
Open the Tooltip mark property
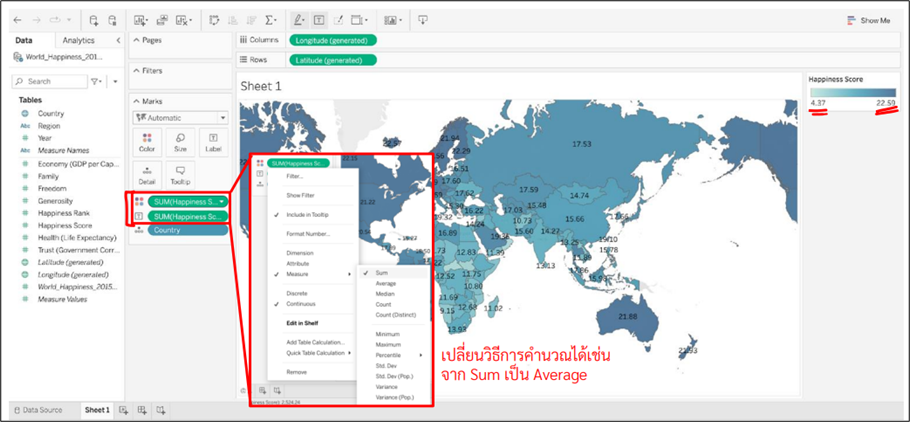pyautogui.click(x=180, y=175)
